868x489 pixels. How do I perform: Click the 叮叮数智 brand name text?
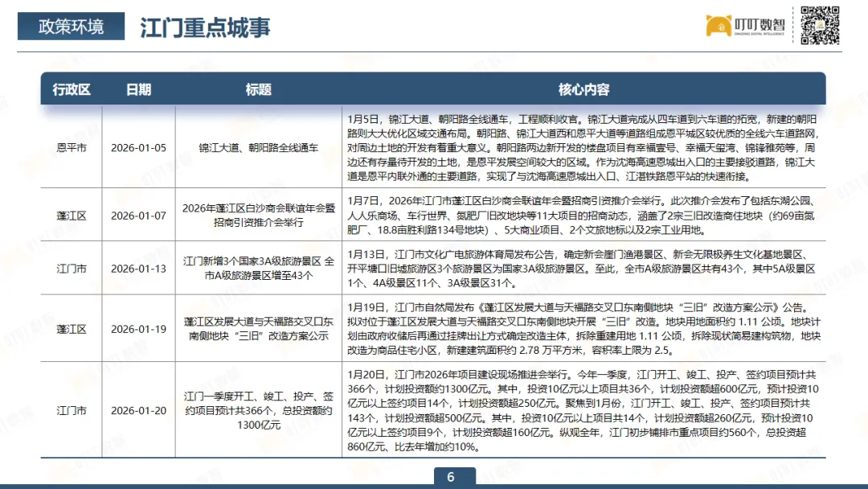[759, 24]
